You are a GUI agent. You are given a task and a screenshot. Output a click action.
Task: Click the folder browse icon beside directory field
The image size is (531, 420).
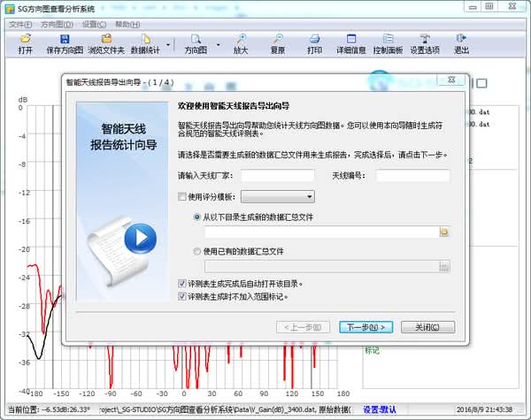445,232
